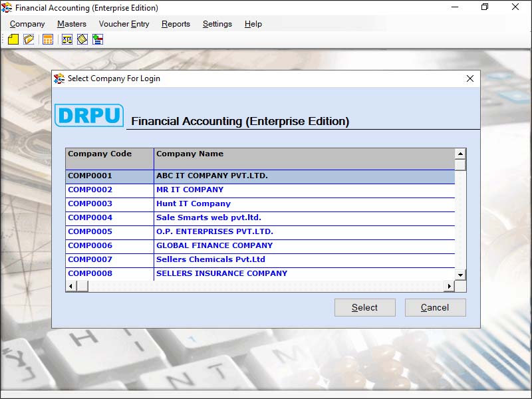Image resolution: width=532 pixels, height=399 pixels.
Task: Click the dialog icon beside Select Company For Login
Action: coord(57,78)
